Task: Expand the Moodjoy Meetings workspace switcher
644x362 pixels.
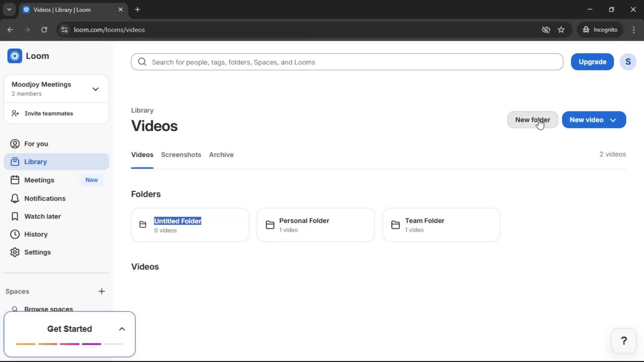Action: pos(96,89)
